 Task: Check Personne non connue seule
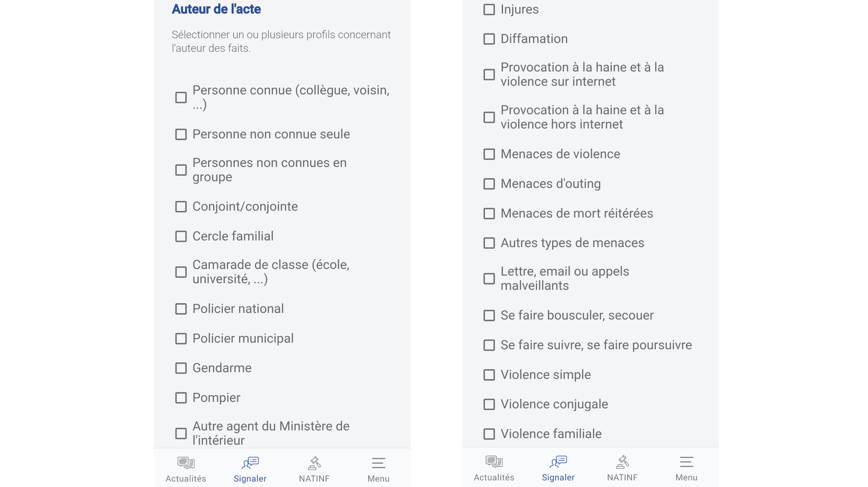[181, 134]
